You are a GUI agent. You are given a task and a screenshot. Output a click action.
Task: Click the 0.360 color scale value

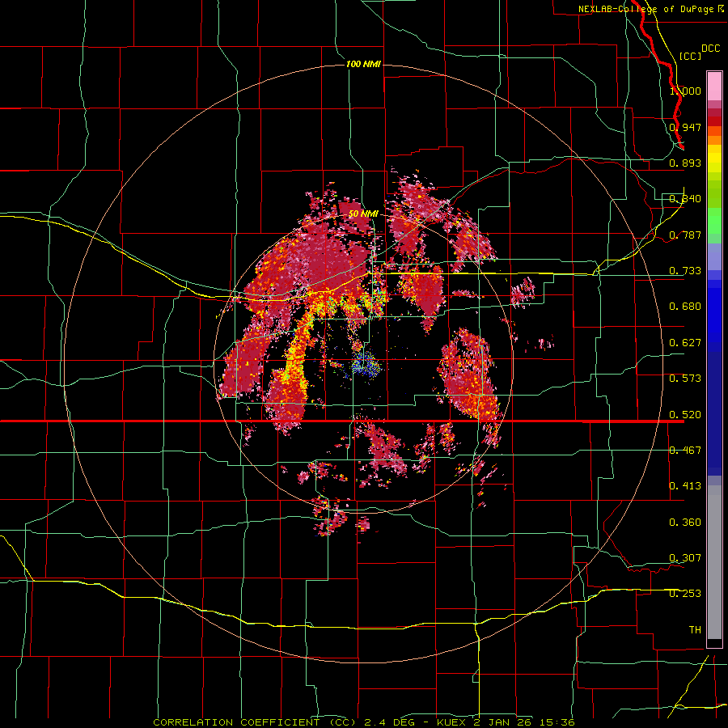point(685,523)
